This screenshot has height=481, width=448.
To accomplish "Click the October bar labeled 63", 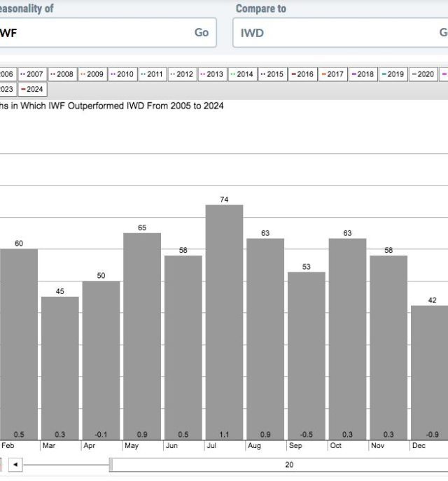I will (347, 340).
